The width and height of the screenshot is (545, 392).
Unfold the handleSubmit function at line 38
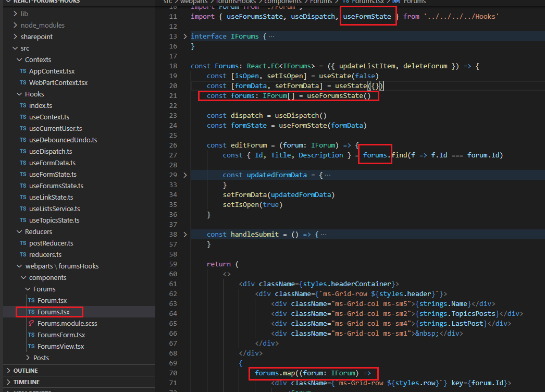(x=185, y=235)
